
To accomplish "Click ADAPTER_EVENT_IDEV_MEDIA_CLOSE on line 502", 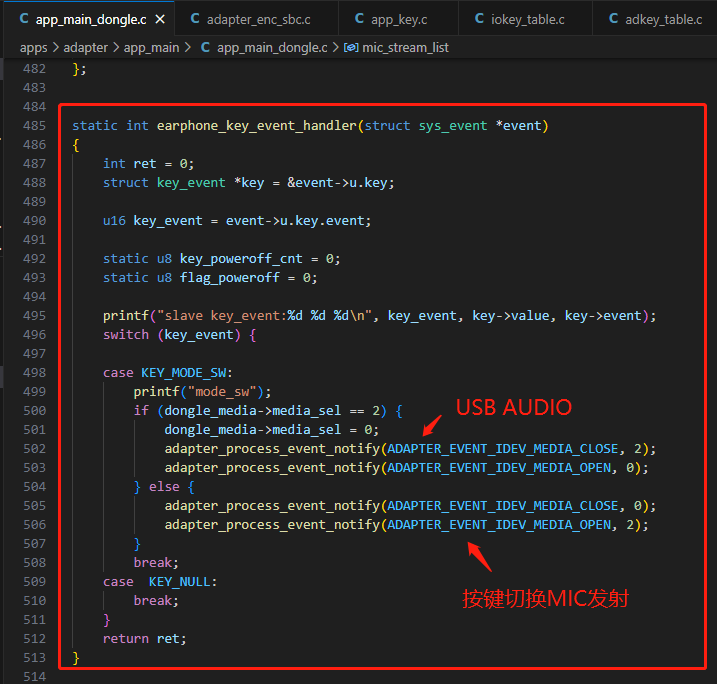I will click(x=503, y=449).
